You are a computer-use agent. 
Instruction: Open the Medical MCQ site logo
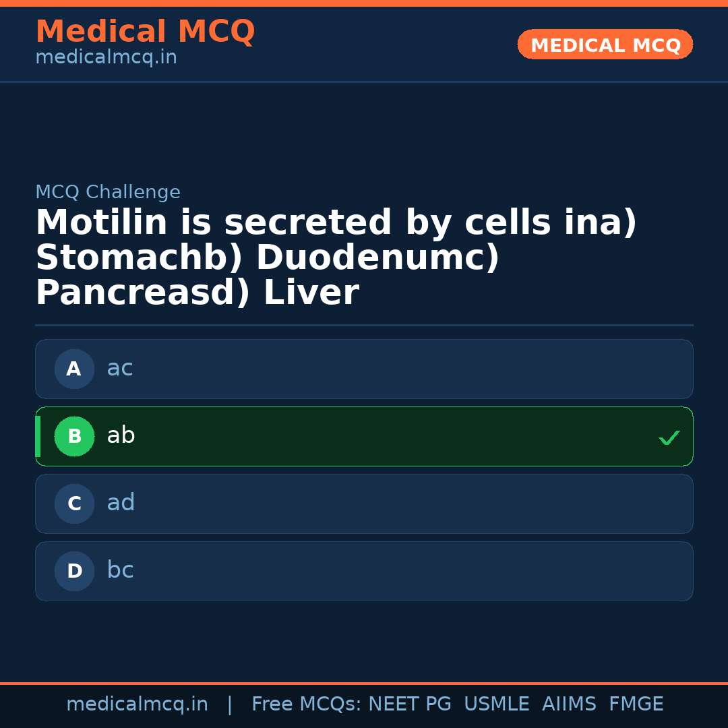145,32
